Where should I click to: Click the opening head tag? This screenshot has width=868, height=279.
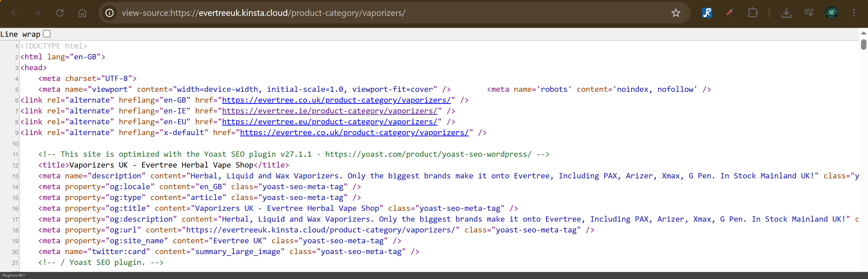34,67
